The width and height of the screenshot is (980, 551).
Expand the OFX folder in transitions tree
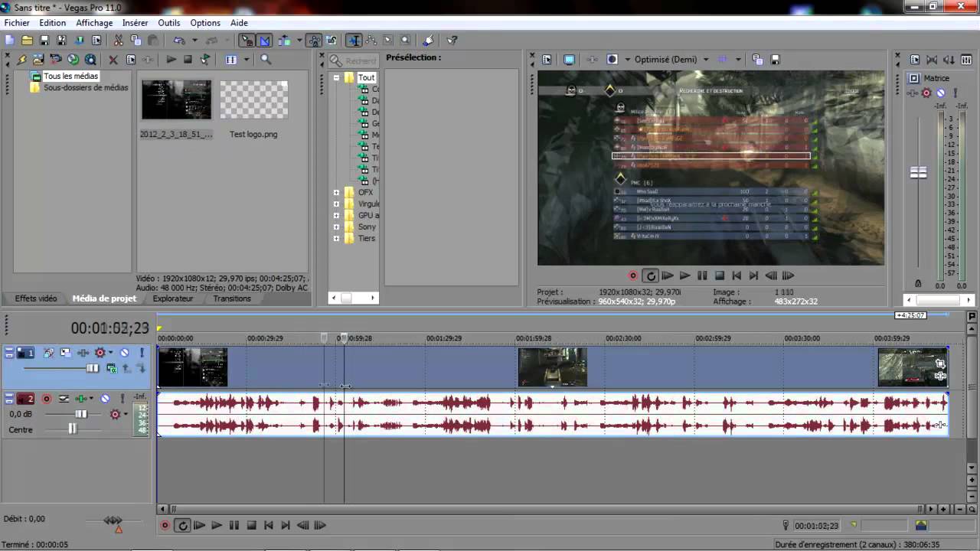(x=336, y=192)
